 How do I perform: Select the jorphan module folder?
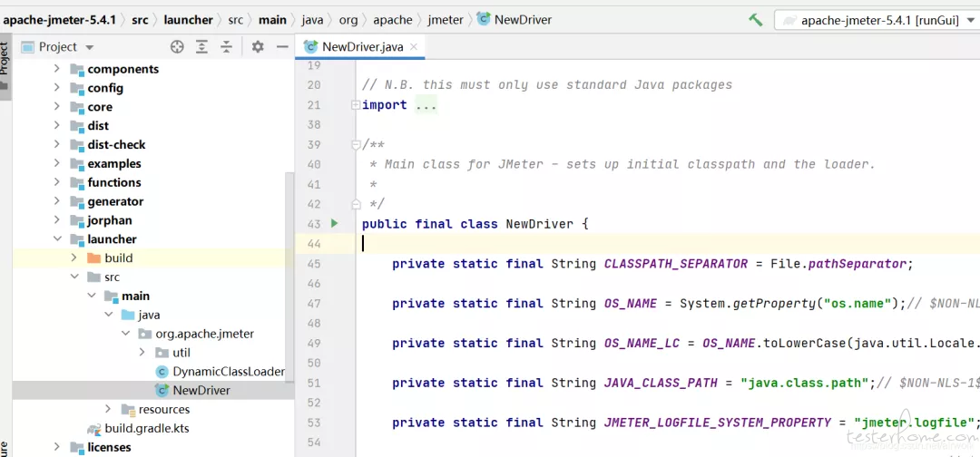point(110,220)
